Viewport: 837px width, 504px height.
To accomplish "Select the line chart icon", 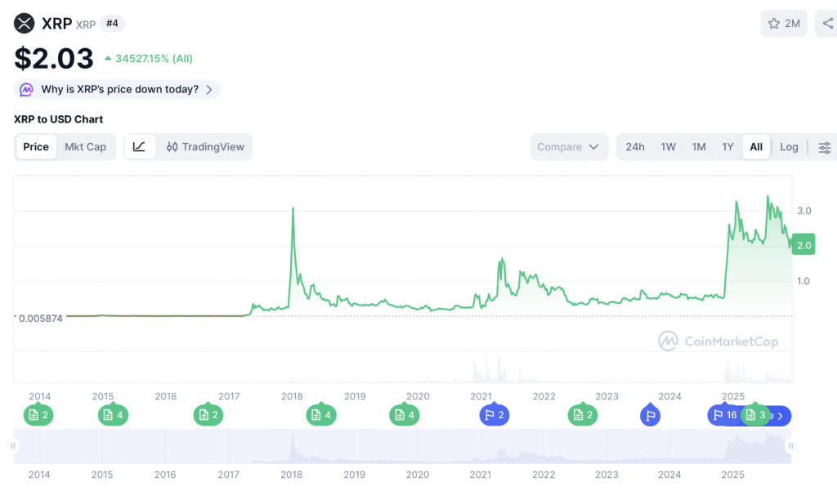I will (x=140, y=147).
